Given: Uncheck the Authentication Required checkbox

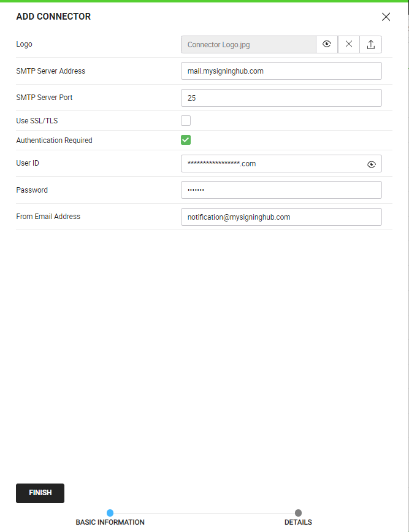Looking at the screenshot, I should (x=186, y=140).
